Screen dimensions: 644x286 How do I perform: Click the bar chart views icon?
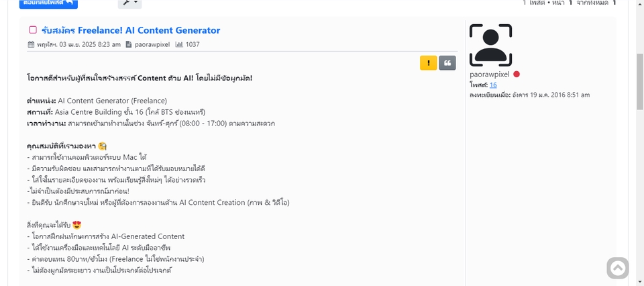[x=179, y=45]
